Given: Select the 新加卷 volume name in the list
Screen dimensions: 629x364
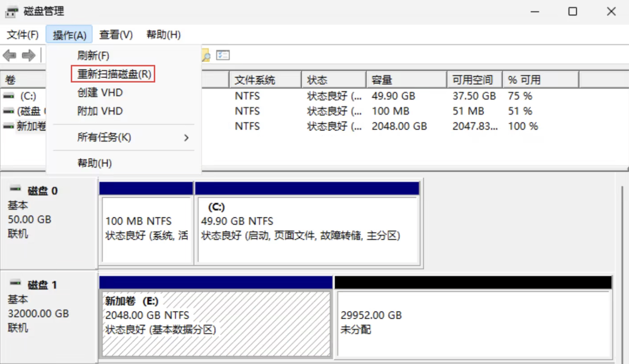Looking at the screenshot, I should (x=31, y=126).
